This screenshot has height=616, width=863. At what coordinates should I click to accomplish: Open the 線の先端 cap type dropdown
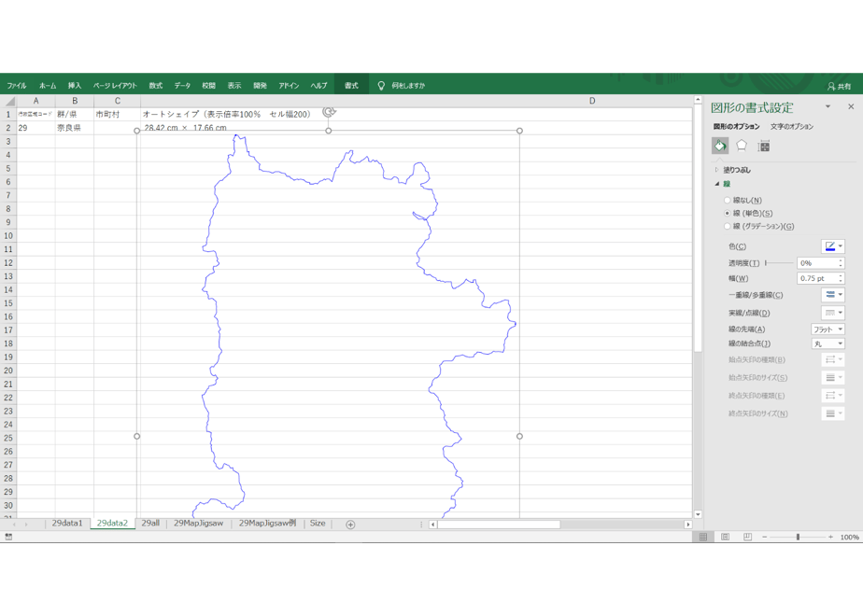click(x=828, y=329)
